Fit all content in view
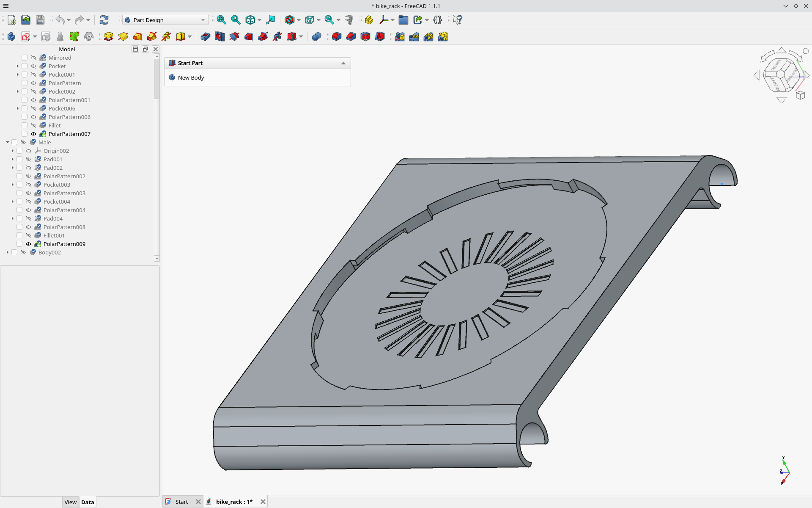The image size is (812, 508). pyautogui.click(x=221, y=20)
